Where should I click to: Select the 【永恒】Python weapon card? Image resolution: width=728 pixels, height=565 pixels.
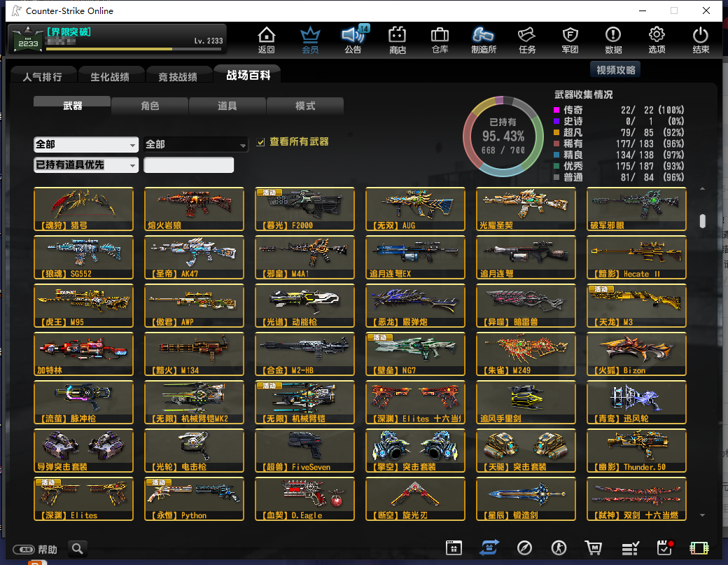(194, 498)
